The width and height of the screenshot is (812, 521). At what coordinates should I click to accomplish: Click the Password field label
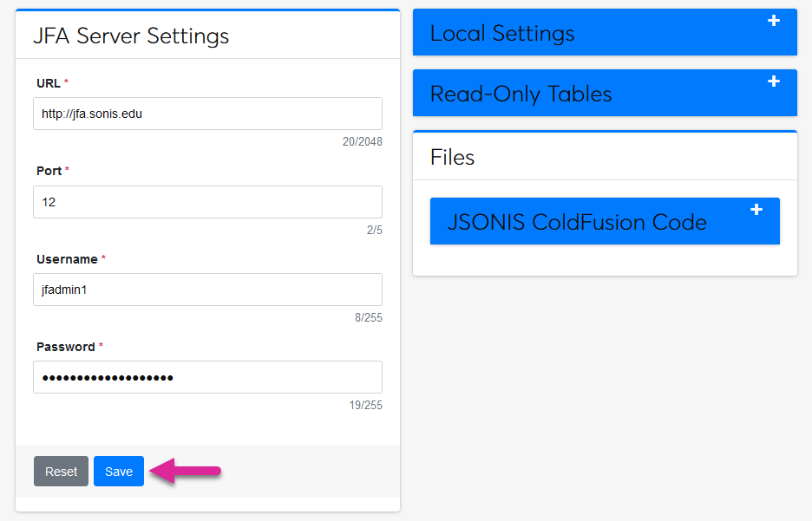(x=65, y=347)
